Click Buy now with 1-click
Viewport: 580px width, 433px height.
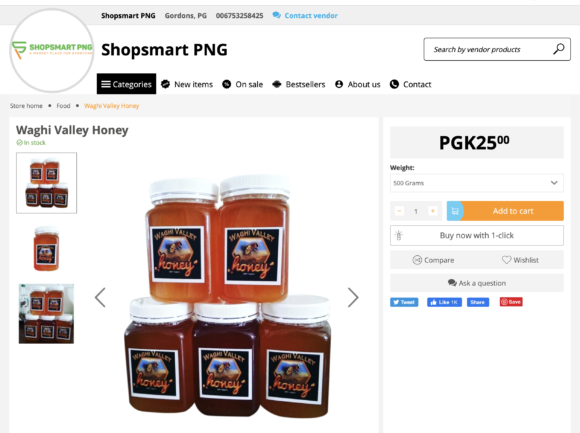476,236
